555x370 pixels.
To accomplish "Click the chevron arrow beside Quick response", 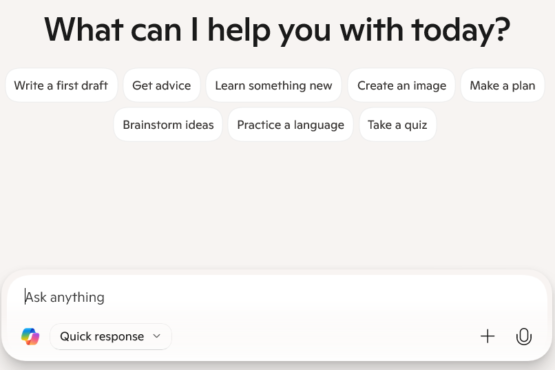I will point(156,336).
